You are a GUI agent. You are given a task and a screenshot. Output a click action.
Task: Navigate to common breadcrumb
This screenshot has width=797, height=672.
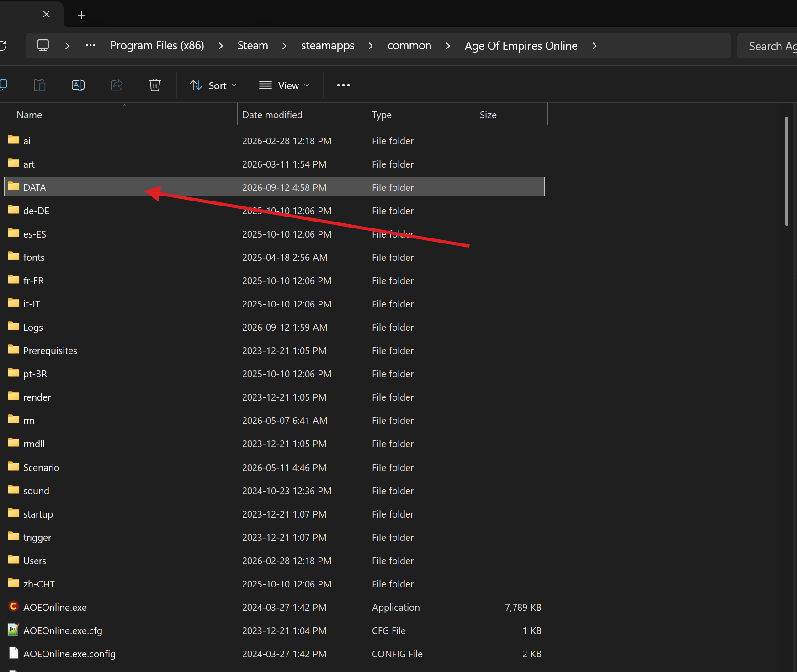(x=409, y=46)
